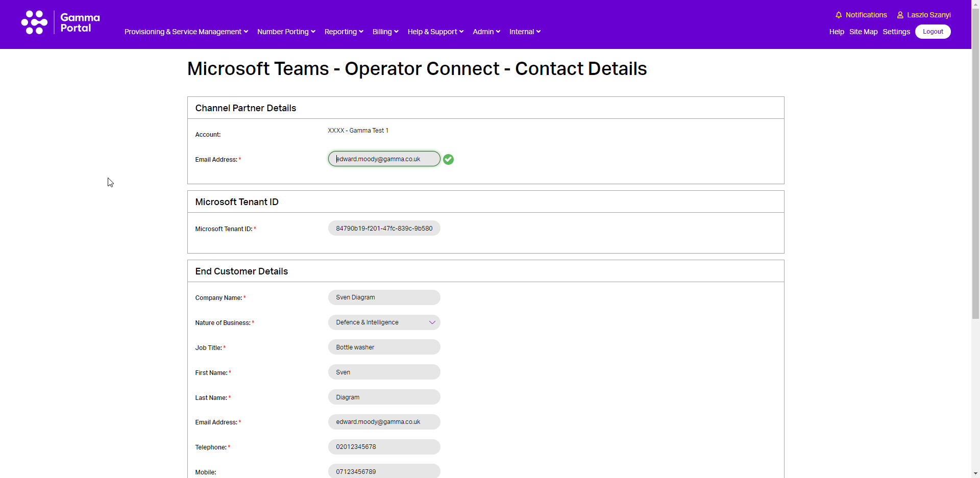
Task: Open the Settings link
Action: click(x=896, y=32)
